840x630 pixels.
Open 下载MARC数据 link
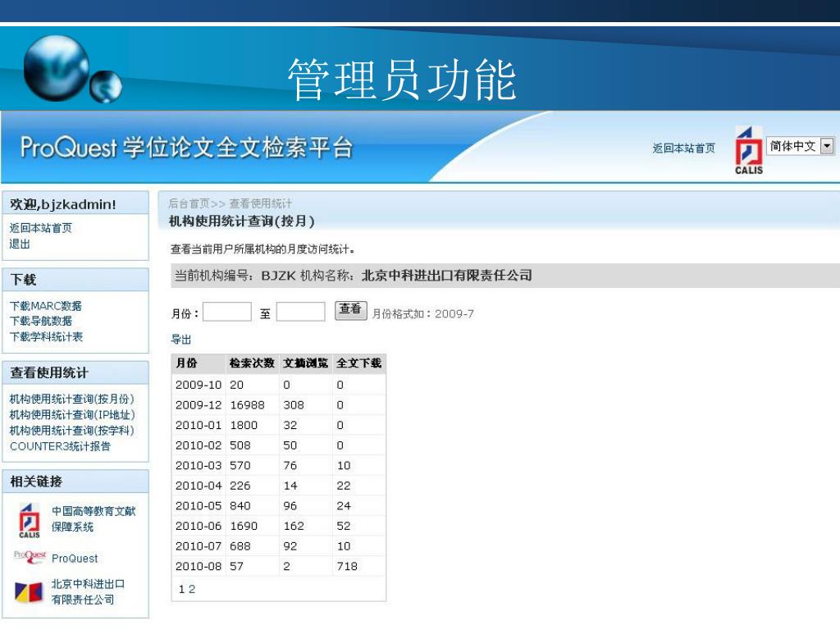[46, 306]
